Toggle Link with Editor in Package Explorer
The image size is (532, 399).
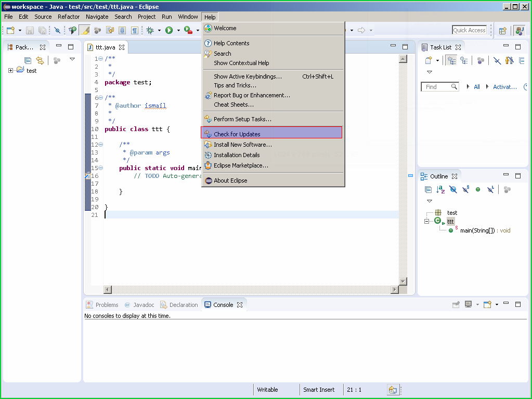coord(40,60)
